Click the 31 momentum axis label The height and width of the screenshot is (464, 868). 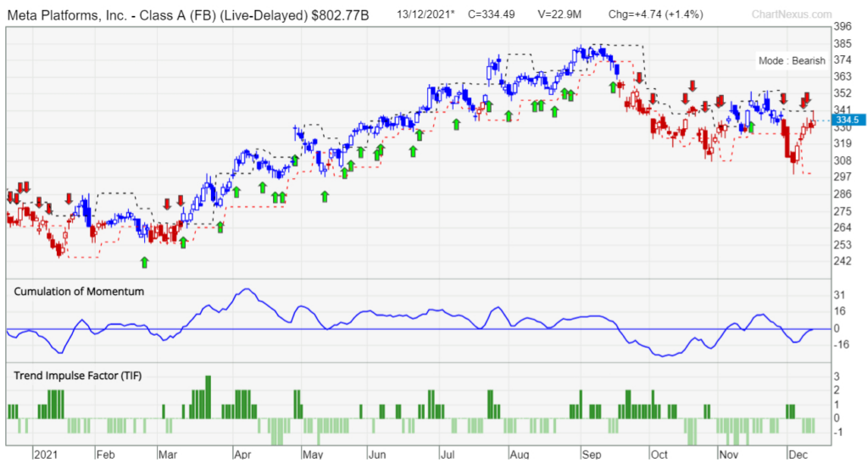pos(840,296)
